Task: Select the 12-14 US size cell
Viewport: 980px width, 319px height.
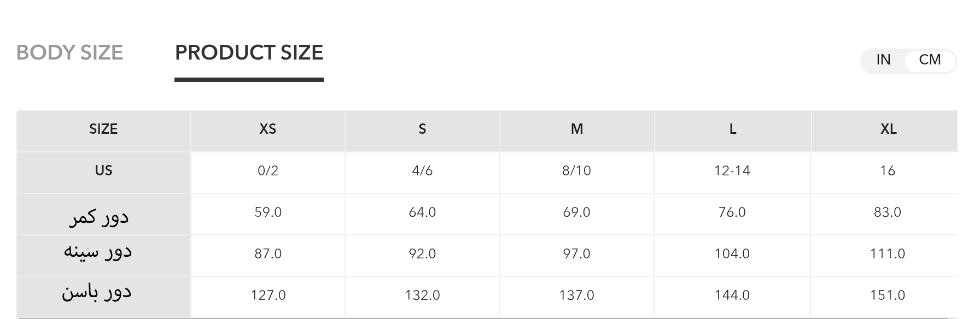Action: tap(732, 170)
